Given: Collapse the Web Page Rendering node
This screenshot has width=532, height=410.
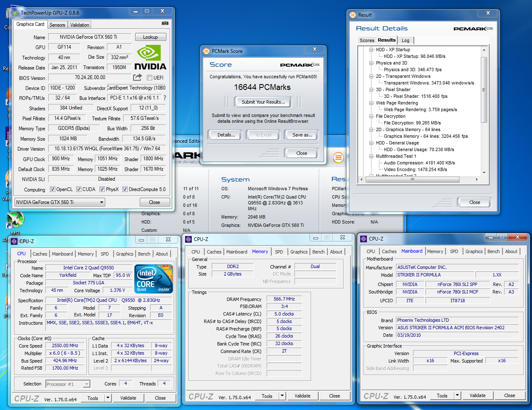Looking at the screenshot, I should tap(371, 103).
